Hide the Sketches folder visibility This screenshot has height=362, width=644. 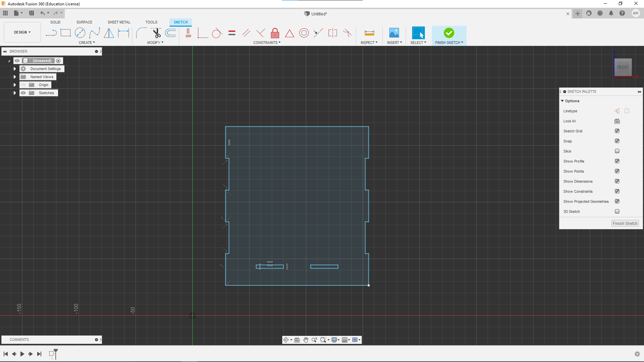point(23,93)
